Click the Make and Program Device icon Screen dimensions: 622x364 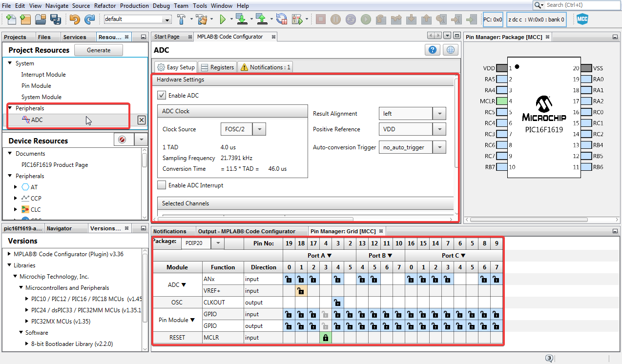pyautogui.click(x=243, y=20)
